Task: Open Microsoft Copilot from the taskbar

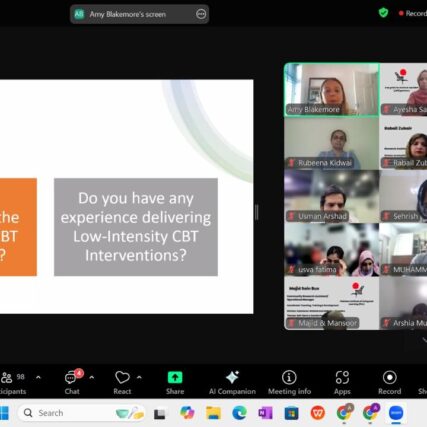Action: [x=187, y=413]
